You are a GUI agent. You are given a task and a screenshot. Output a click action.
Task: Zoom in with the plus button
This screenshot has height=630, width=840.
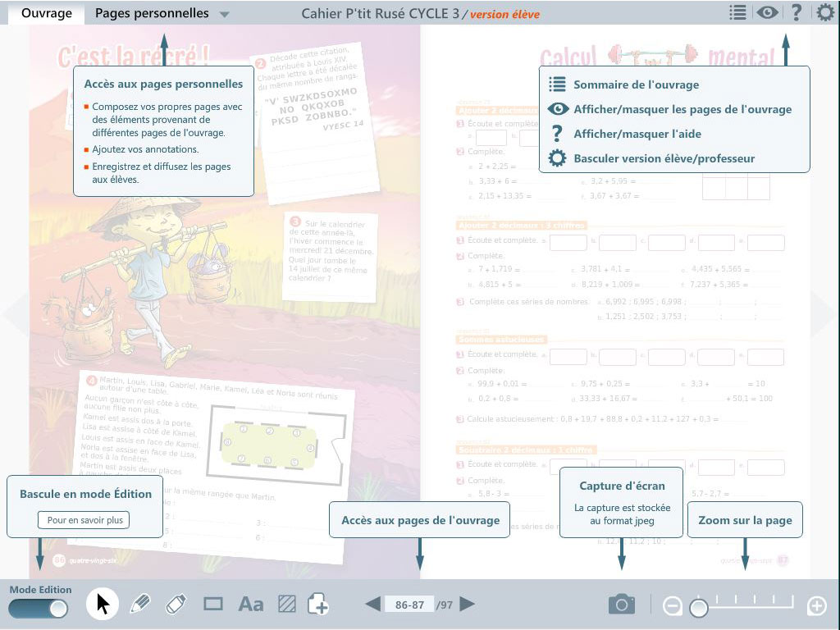(816, 606)
